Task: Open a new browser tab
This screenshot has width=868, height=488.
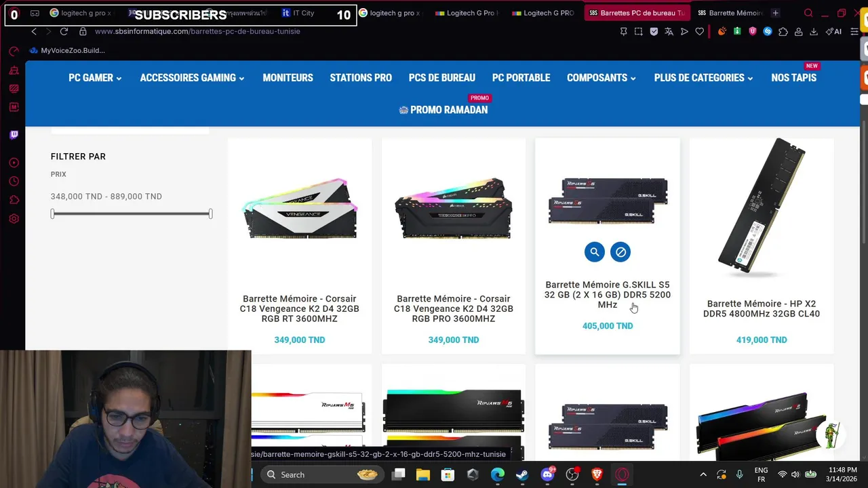Action: point(775,13)
